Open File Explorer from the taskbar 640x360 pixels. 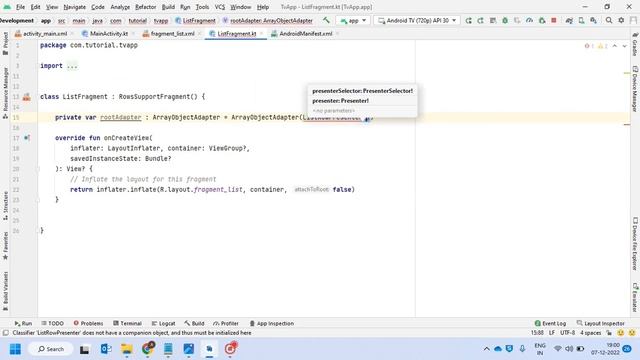127,349
